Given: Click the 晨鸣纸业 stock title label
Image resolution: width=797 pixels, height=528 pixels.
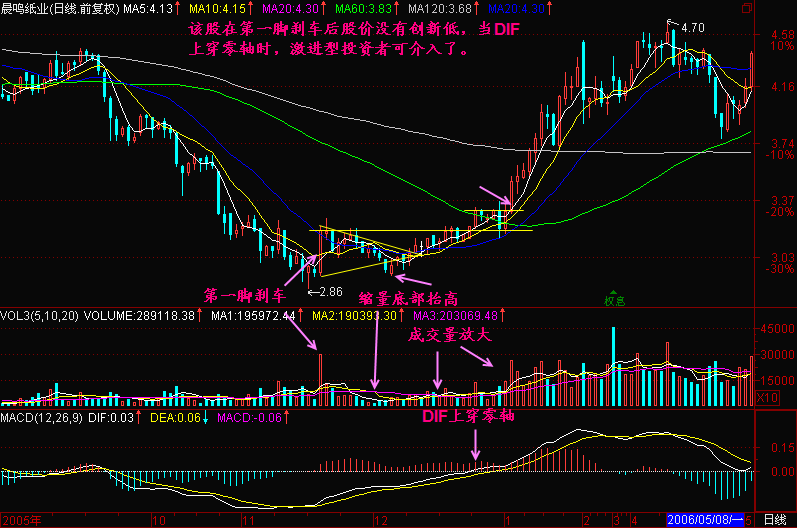Looking at the screenshot, I should pyautogui.click(x=26, y=8).
